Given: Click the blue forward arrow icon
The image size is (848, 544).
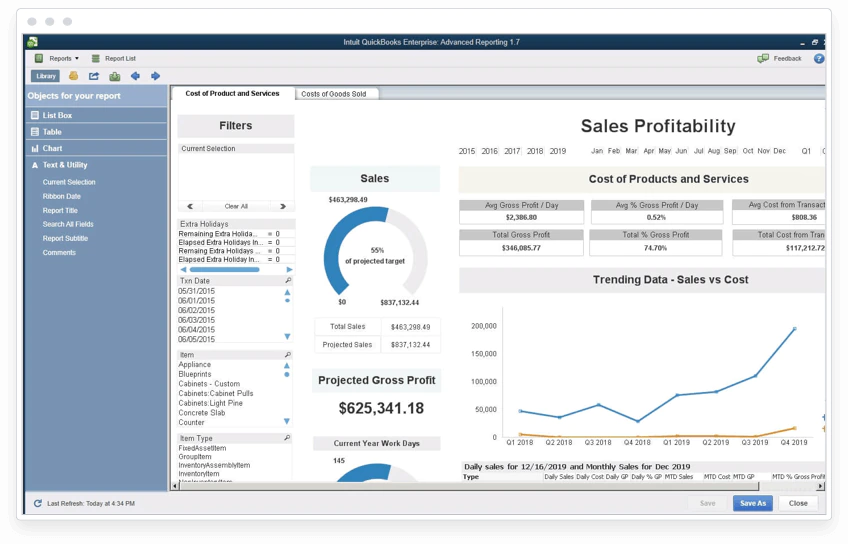Looking at the screenshot, I should pyautogui.click(x=155, y=76).
